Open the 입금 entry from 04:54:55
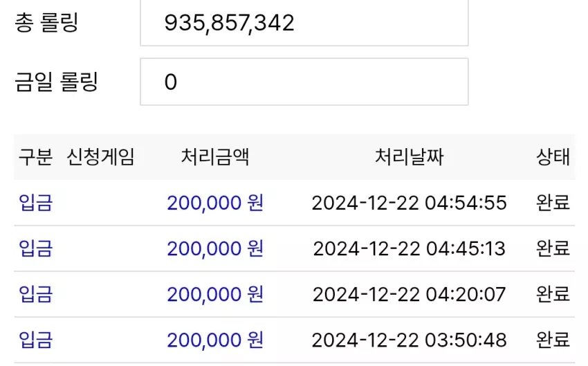The height and width of the screenshot is (366, 588). (35, 203)
